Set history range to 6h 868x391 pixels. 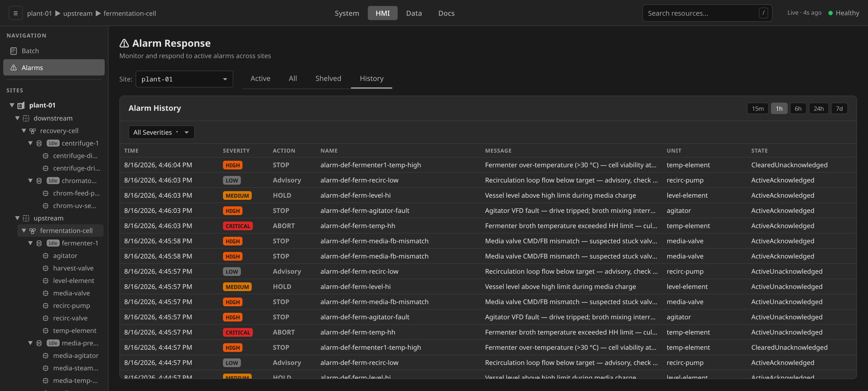coord(798,109)
